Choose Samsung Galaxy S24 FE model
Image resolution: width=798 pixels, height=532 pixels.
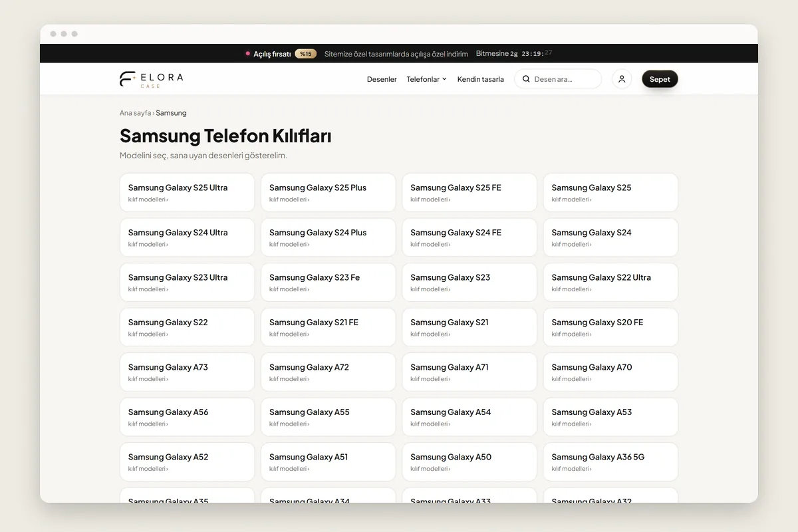pos(469,237)
